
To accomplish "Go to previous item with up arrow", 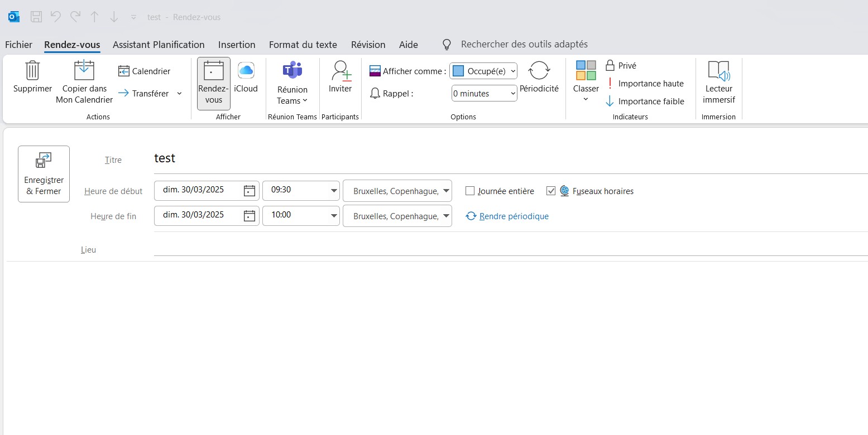I will [x=95, y=17].
